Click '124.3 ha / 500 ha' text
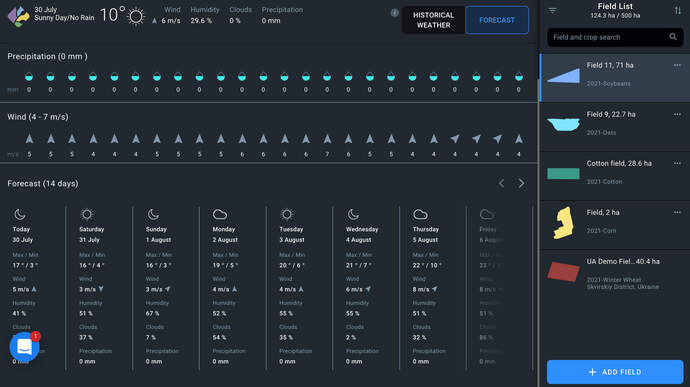The image size is (690, 387). point(615,15)
